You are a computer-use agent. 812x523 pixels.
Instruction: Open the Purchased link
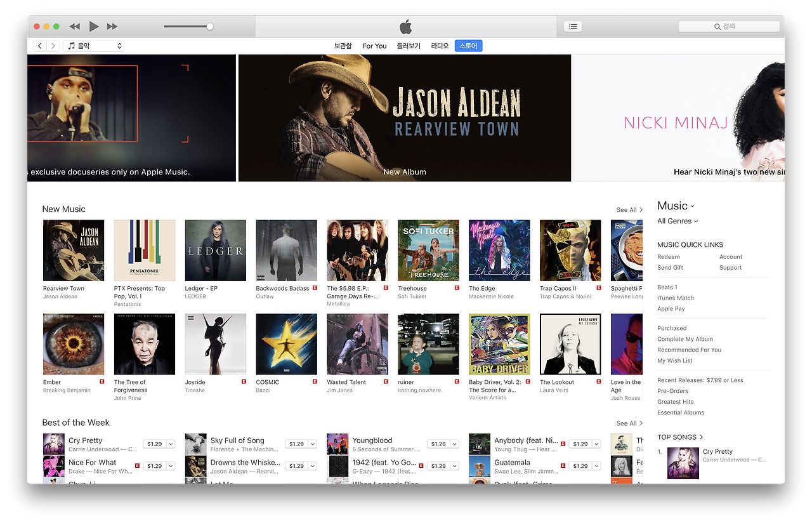[x=672, y=329]
